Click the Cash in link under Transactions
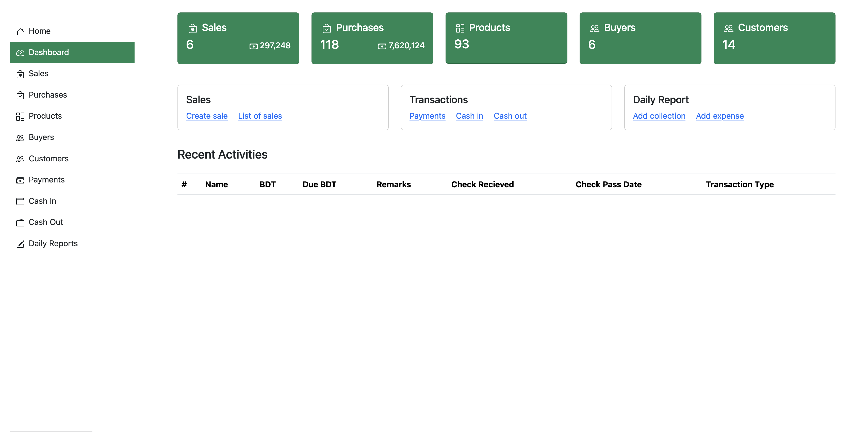Screen dimensions: 868x432 tap(469, 116)
